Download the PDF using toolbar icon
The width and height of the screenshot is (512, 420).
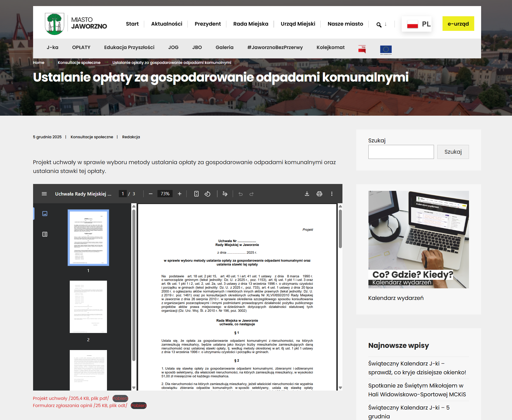(x=307, y=194)
